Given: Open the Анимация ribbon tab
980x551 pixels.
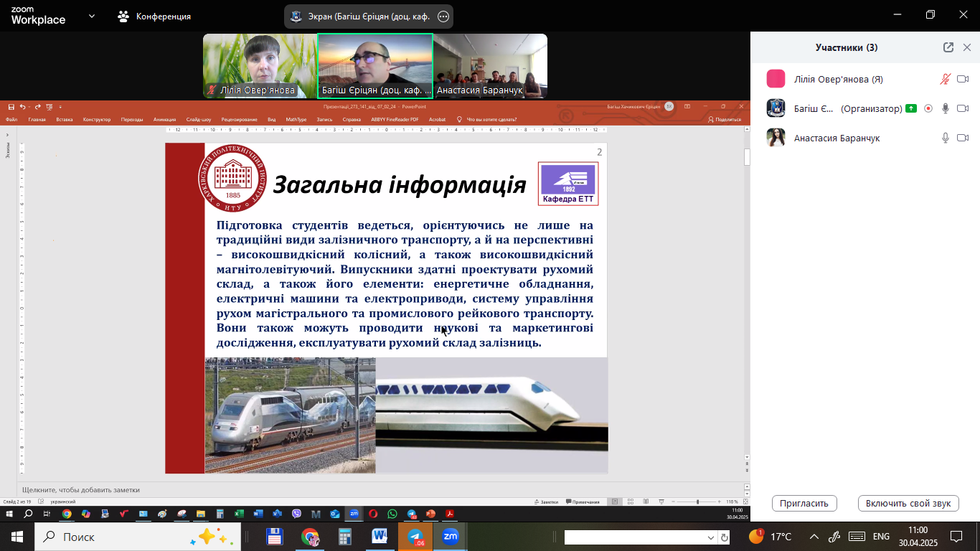Looking at the screenshot, I should 164,119.
